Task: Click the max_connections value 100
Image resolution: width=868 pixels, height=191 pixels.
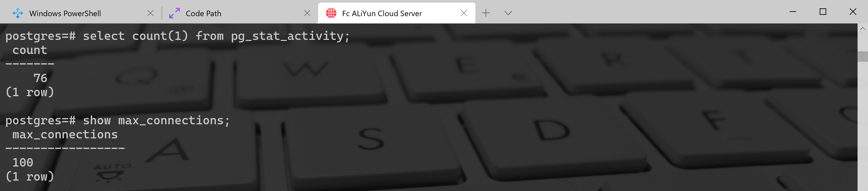Action: (23, 163)
